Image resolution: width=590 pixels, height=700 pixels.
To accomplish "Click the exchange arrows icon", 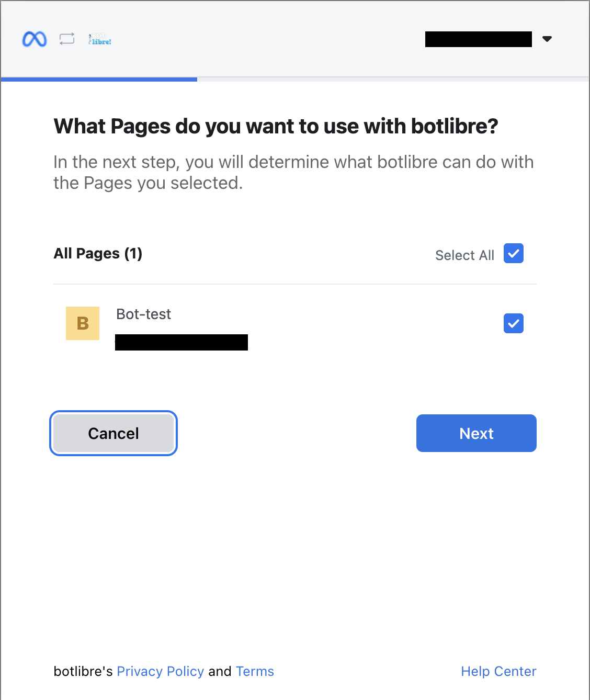I will coord(67,39).
